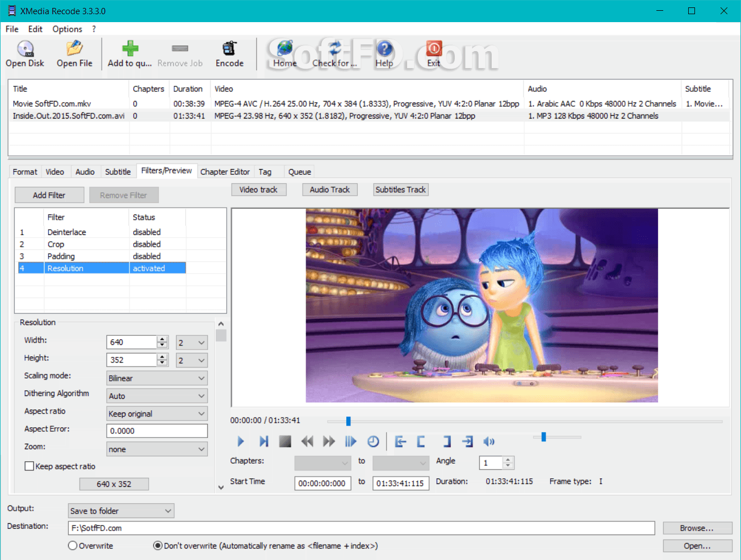
Task: Open the Output Save to folder dropdown
Action: pyautogui.click(x=121, y=511)
